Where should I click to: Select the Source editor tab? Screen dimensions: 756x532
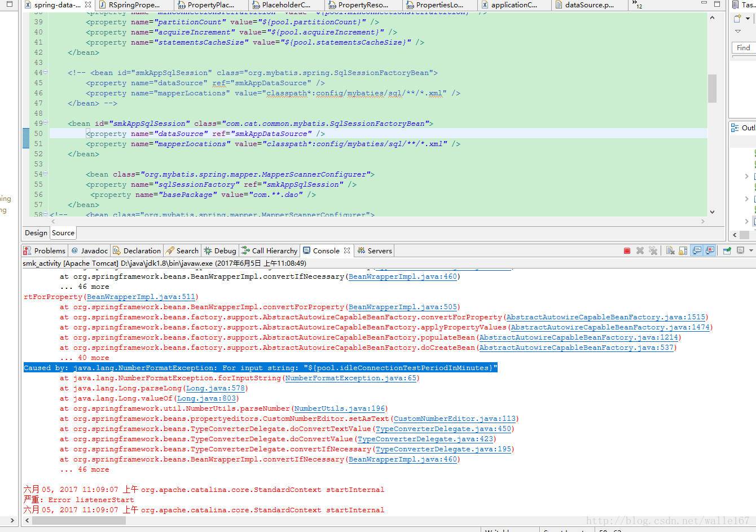tap(63, 233)
